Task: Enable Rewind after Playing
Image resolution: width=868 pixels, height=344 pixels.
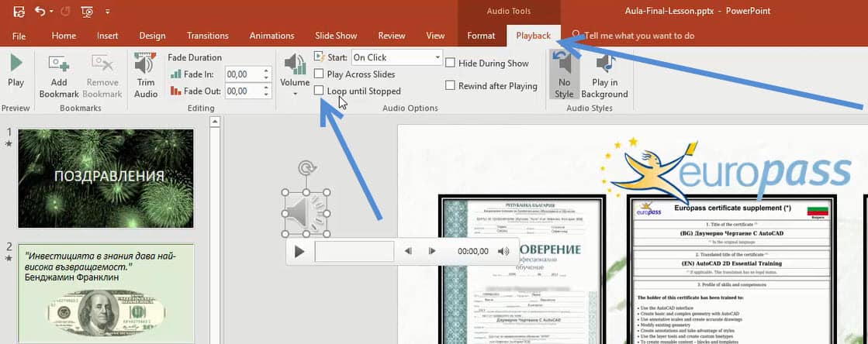Action: coord(450,86)
